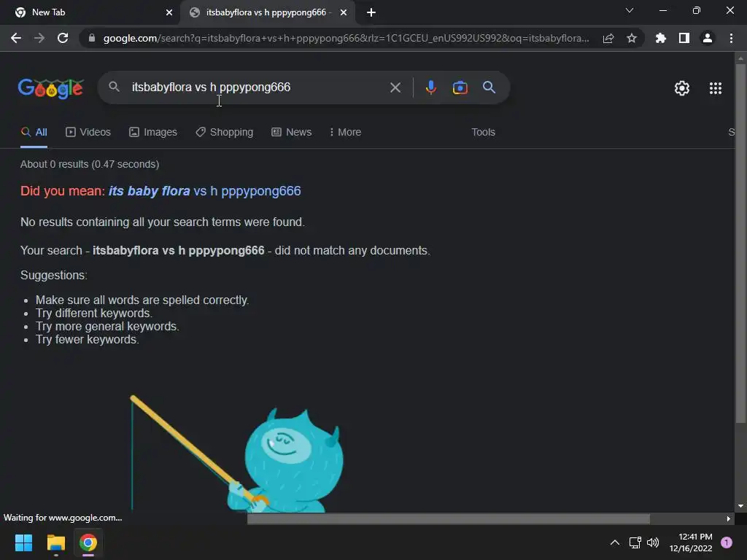Start search by voice
Image resolution: width=747 pixels, height=560 pixels.
click(430, 87)
